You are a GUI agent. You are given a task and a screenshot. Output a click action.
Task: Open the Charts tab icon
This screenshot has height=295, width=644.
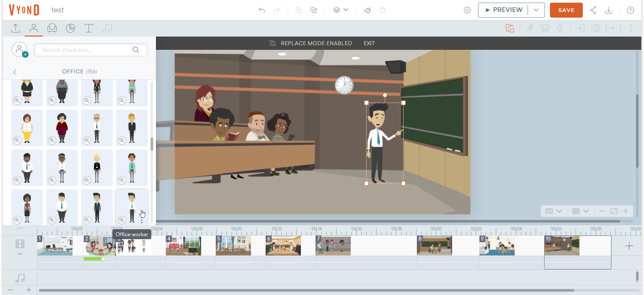pos(70,28)
